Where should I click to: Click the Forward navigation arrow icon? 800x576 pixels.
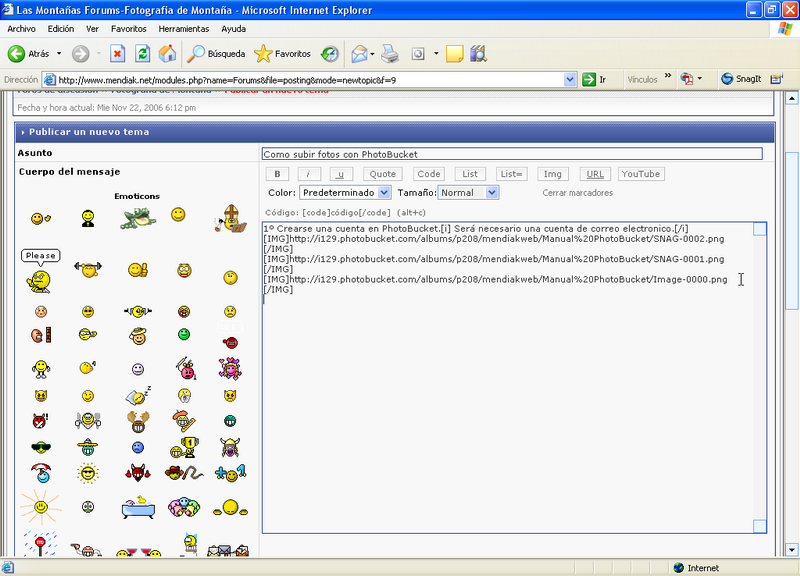[x=80, y=54]
